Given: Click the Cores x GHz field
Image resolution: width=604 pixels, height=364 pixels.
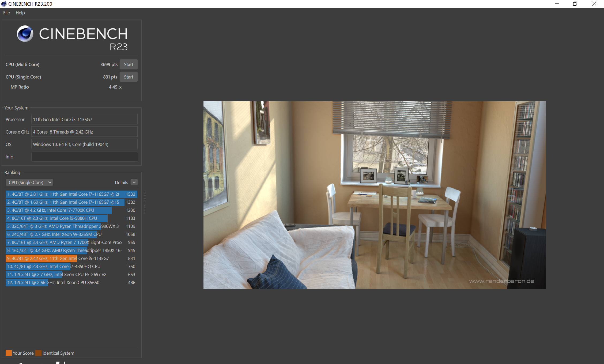Looking at the screenshot, I should click(85, 132).
